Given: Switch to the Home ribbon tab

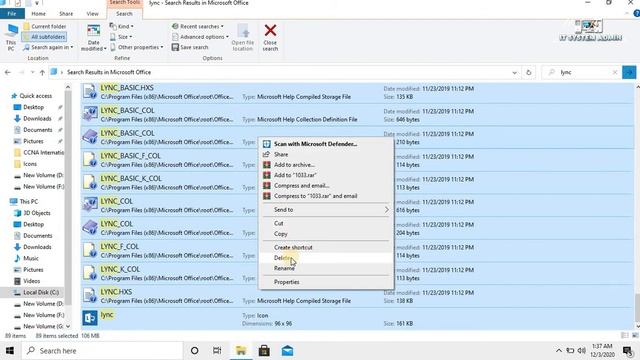Looking at the screenshot, I should click(39, 13).
